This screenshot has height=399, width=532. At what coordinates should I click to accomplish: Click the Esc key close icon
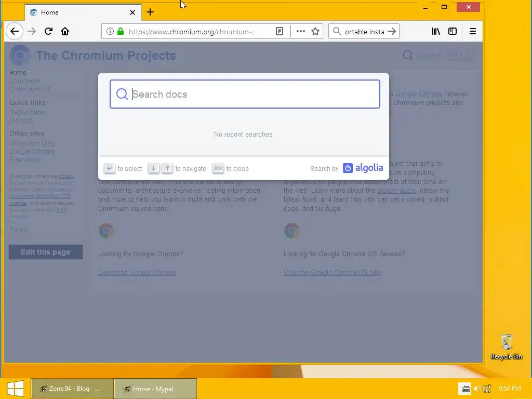[218, 168]
